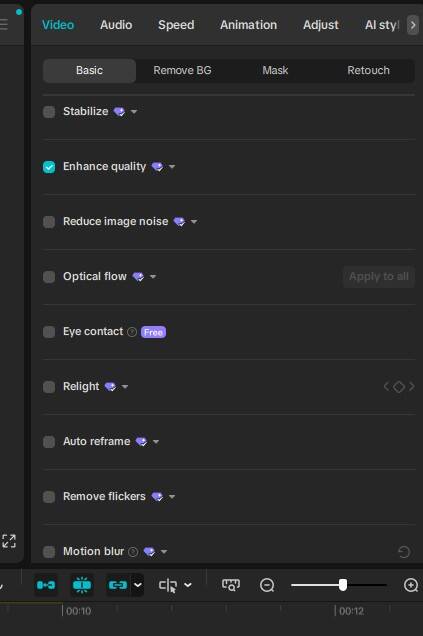The image size is (423, 636).
Task: Show more tabs with right chevron
Action: click(412, 25)
